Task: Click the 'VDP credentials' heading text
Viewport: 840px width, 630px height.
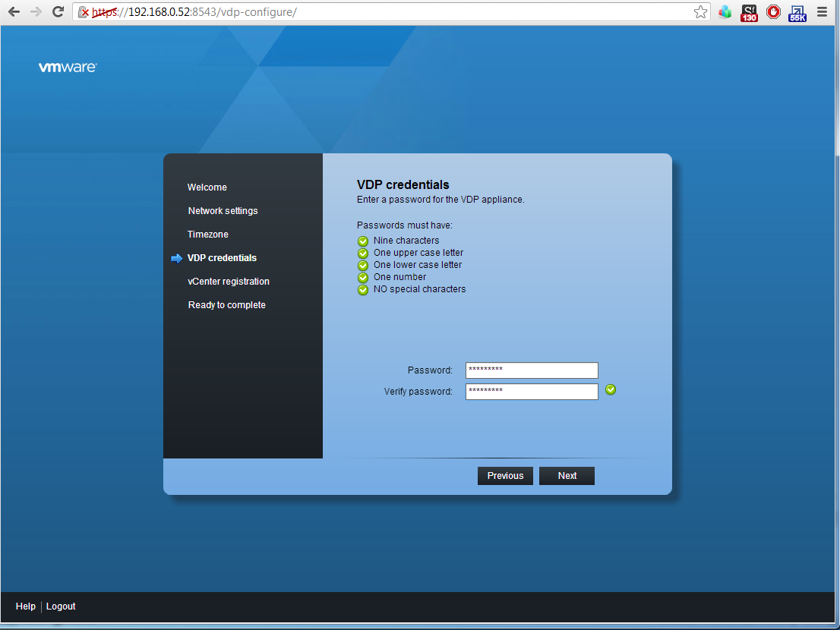Action: pyautogui.click(x=403, y=184)
